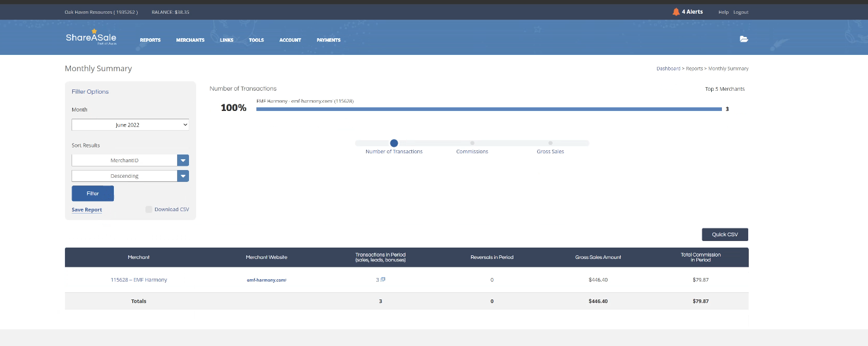Click the Filter Options heading
Viewport: 868px width, 346px height.
pyautogui.click(x=90, y=92)
